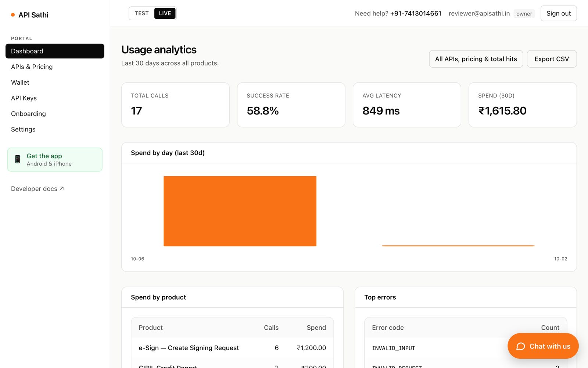The width and height of the screenshot is (588, 368).
Task: Switch to TEST mode
Action: [x=141, y=13]
